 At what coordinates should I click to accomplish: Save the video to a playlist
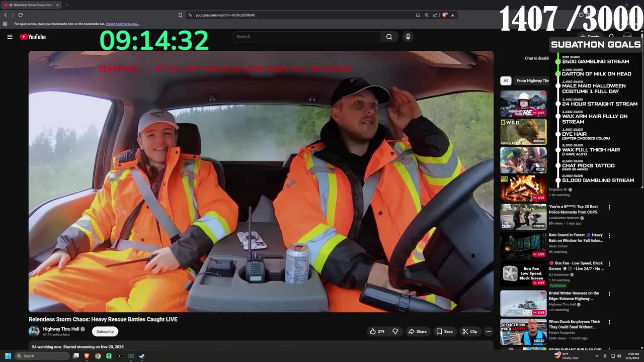pos(444,331)
